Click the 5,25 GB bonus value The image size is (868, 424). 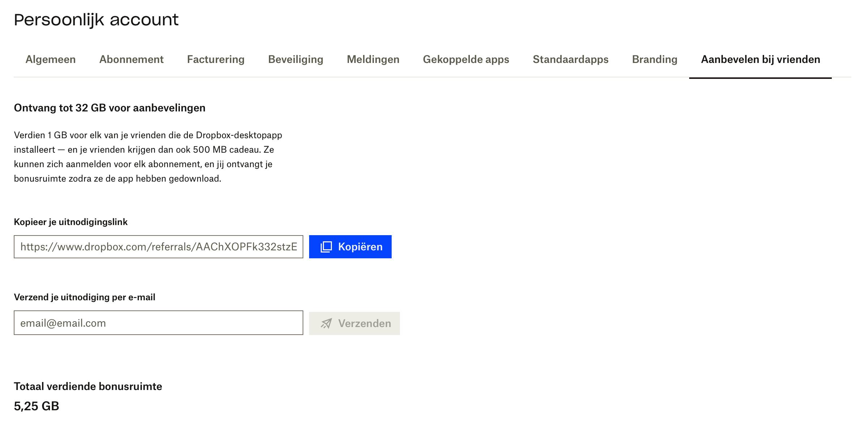(x=37, y=406)
